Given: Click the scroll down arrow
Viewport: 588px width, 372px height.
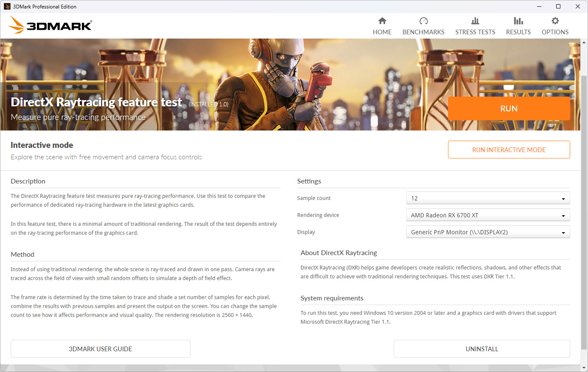Looking at the screenshot, I should 584,368.
